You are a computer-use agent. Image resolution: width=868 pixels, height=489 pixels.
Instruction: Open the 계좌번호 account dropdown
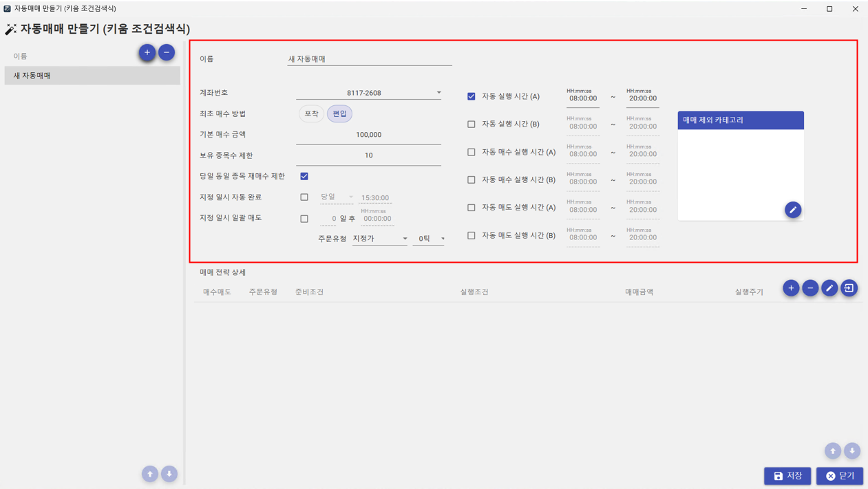point(368,93)
